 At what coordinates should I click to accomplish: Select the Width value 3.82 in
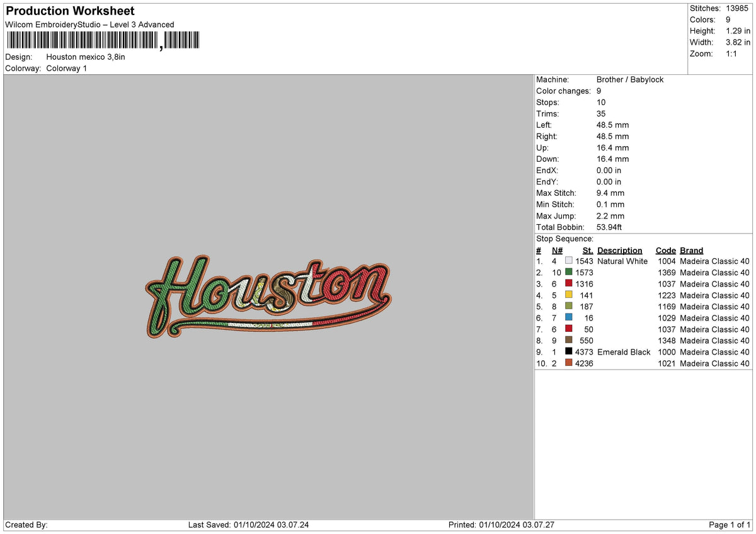[x=738, y=42]
